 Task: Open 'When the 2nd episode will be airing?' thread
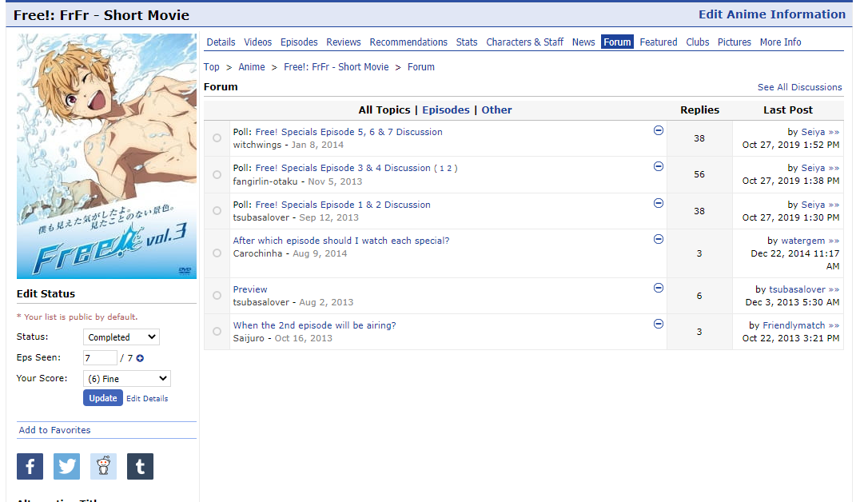tap(314, 325)
